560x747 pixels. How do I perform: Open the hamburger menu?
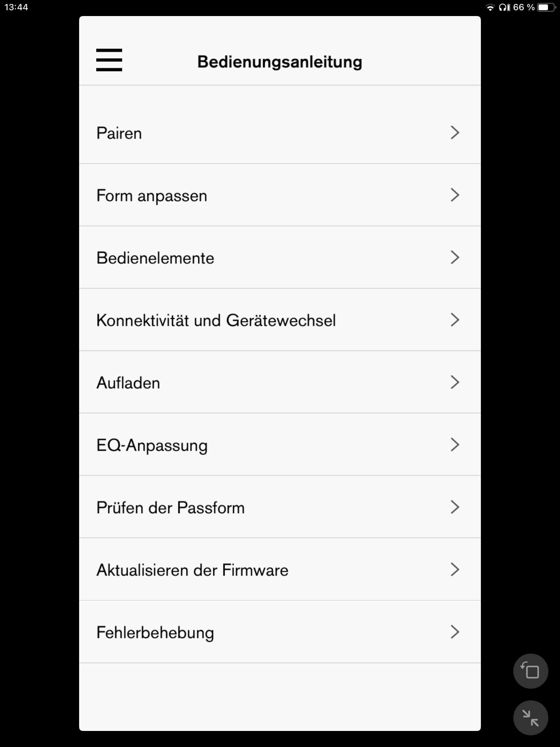(109, 60)
